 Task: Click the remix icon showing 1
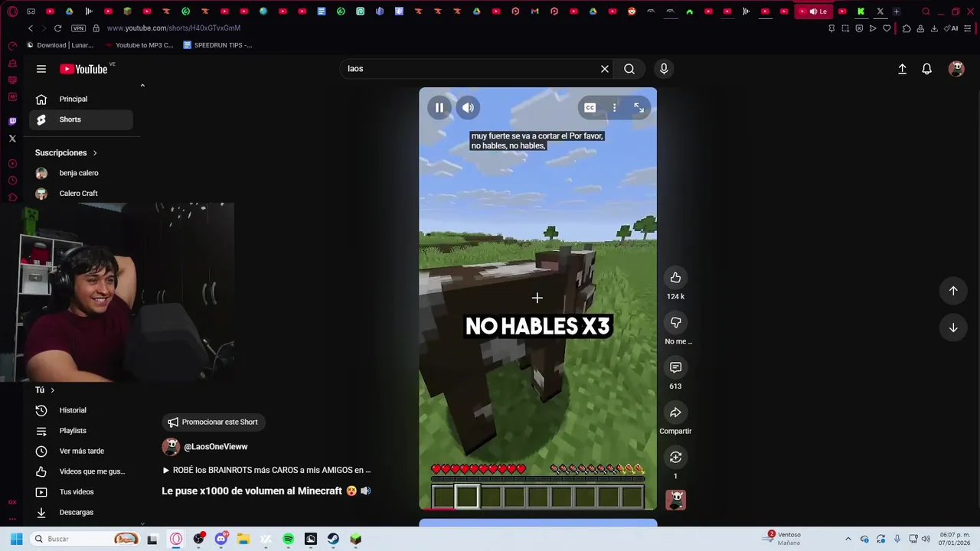[x=675, y=458]
